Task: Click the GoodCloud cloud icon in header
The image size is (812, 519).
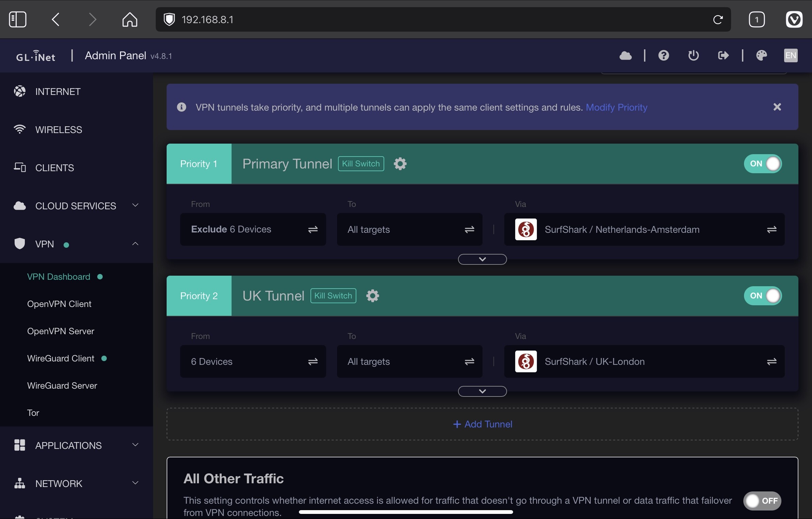Action: 625,55
